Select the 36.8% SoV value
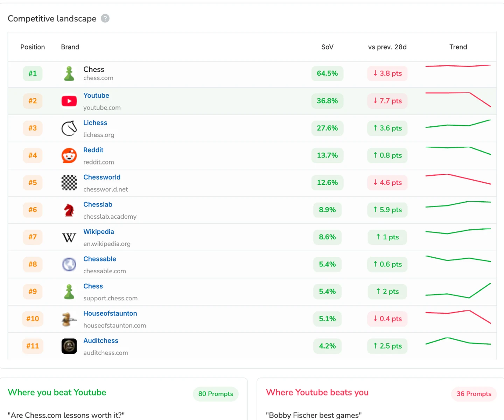The width and height of the screenshot is (504, 420). (x=327, y=101)
